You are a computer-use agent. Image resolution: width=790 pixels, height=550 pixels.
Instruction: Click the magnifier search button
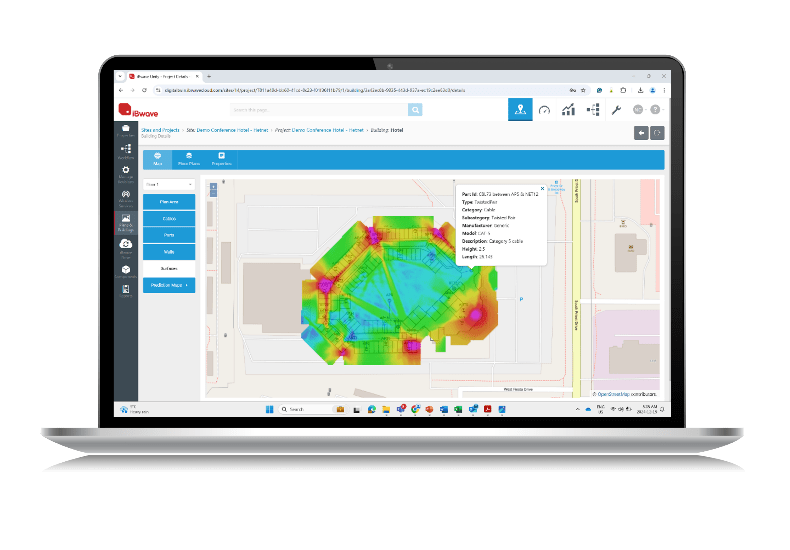[x=415, y=110]
